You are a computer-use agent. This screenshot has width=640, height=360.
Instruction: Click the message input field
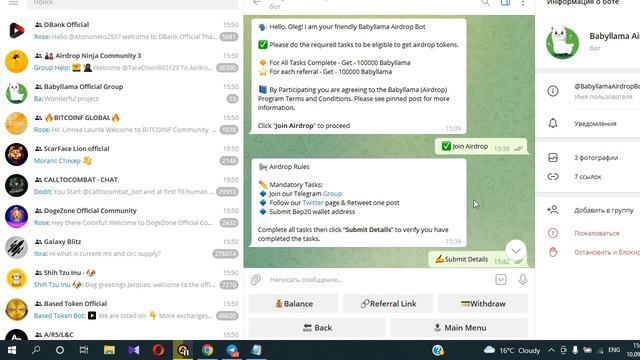click(378, 280)
